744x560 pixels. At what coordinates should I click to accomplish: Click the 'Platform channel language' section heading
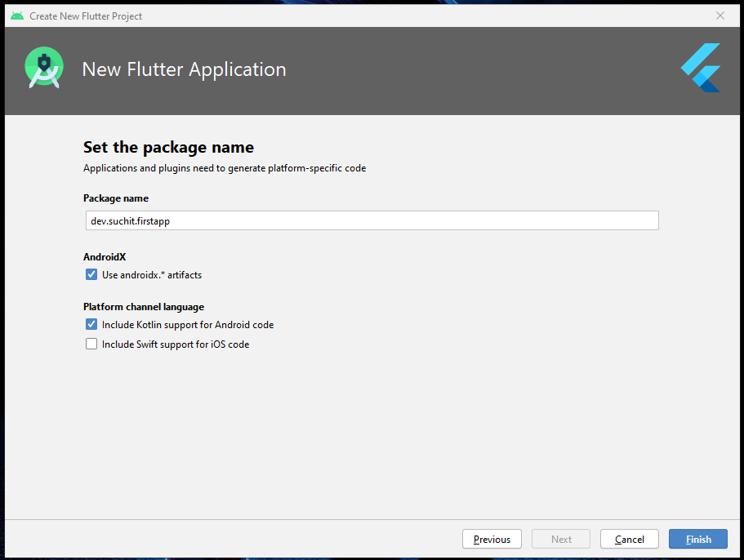pos(144,306)
